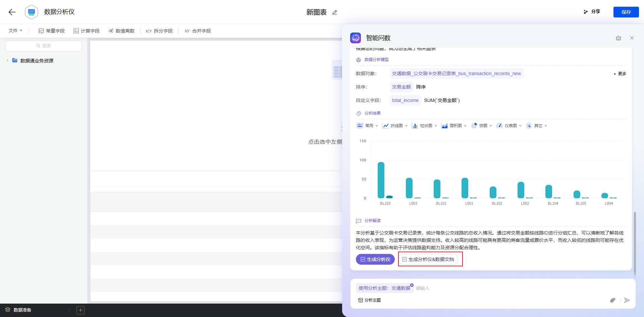Click the plus icon in bottom bar
This screenshot has height=317, width=644.
pos(80,310)
